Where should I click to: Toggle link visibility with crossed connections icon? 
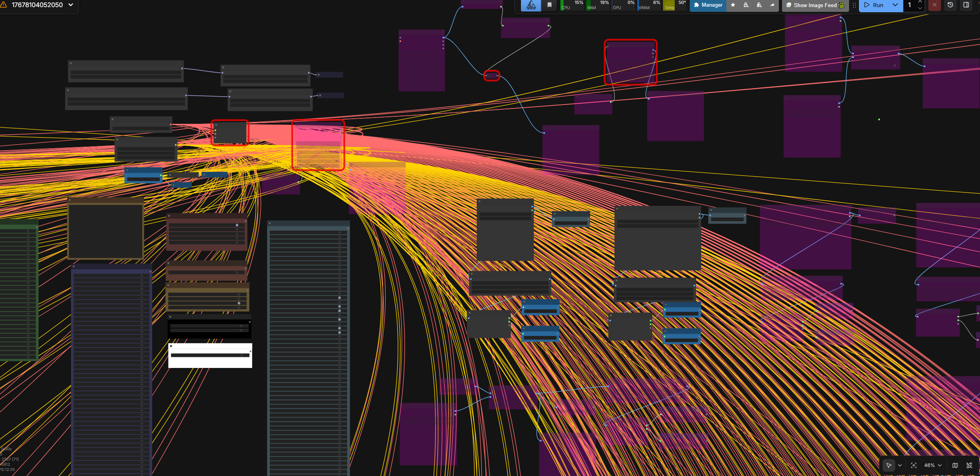tap(969, 465)
